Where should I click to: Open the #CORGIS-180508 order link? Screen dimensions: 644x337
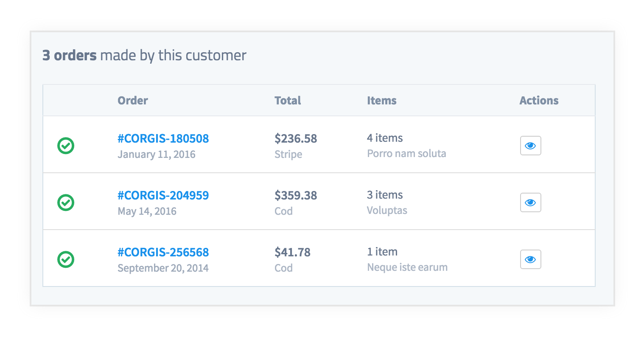pos(163,138)
